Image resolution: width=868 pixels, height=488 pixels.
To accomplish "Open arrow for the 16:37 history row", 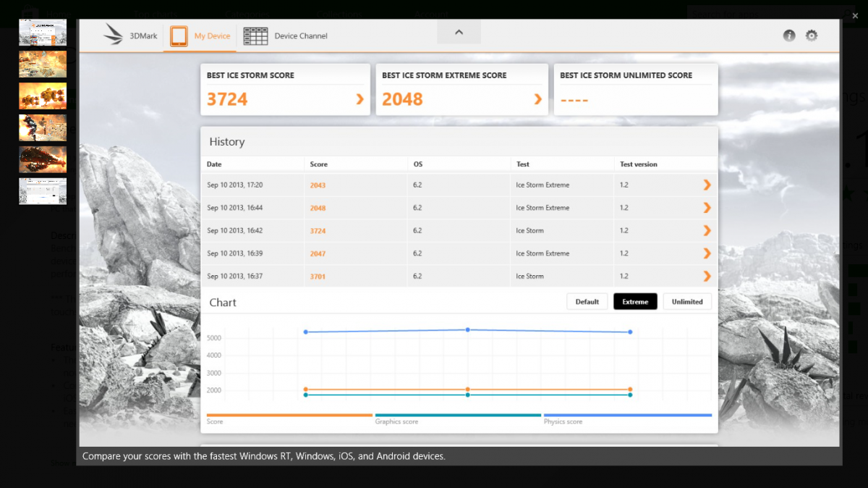I will [707, 276].
